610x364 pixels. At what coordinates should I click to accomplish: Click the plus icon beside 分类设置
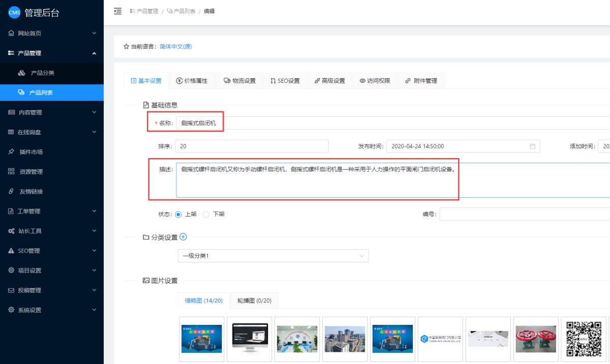click(x=184, y=237)
